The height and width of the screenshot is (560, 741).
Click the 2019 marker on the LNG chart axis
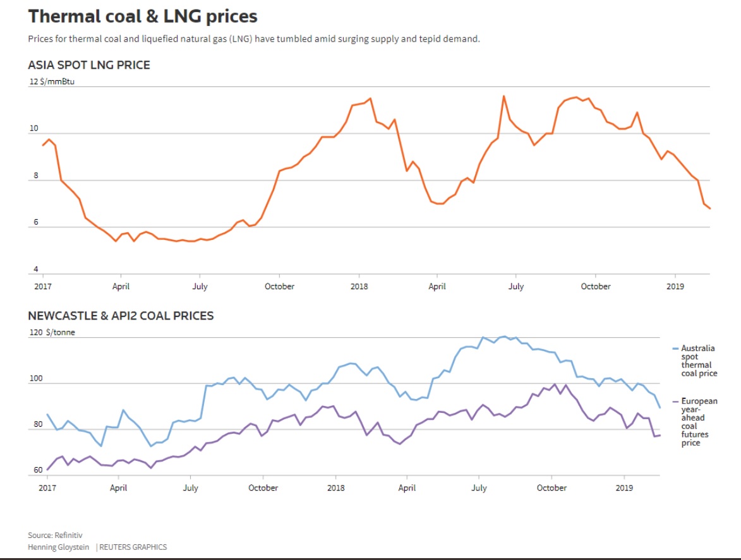pos(675,287)
